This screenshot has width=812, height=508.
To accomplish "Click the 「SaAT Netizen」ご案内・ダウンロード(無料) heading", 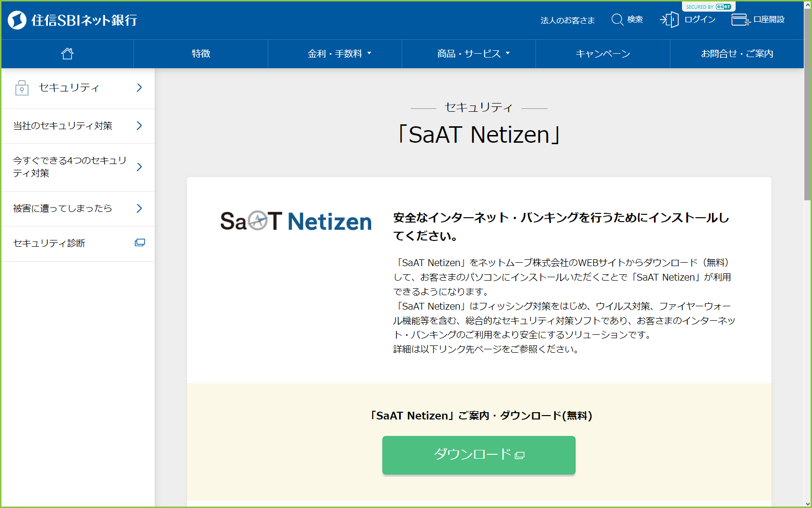I will (481, 416).
